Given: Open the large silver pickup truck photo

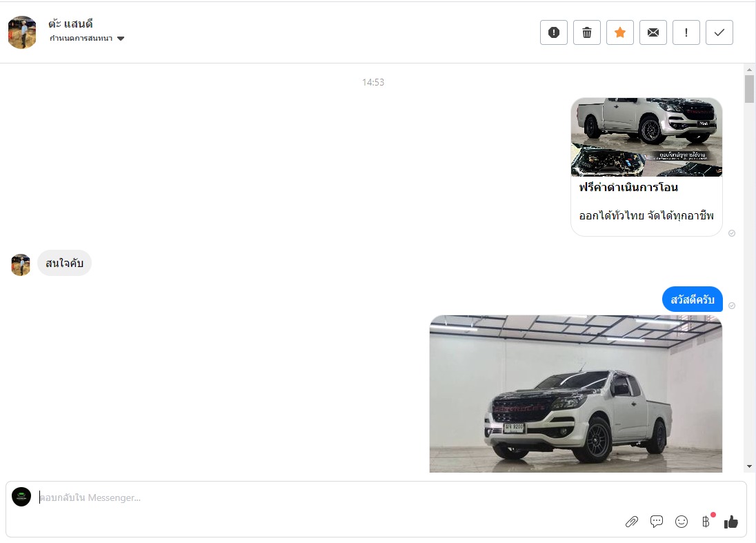Looking at the screenshot, I should click(576, 393).
